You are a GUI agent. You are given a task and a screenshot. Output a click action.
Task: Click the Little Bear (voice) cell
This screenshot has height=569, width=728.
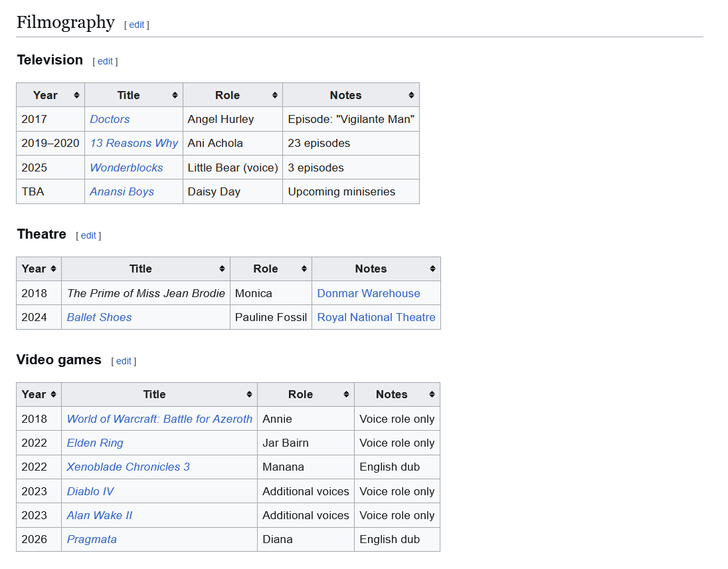[232, 168]
